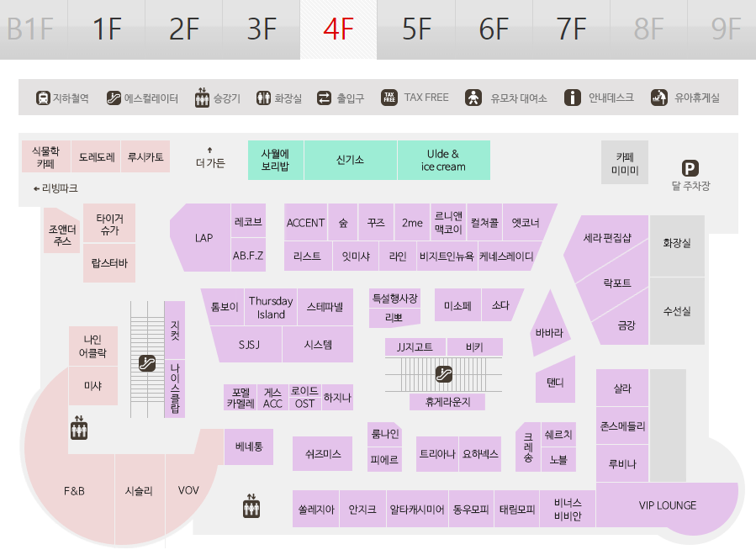
Task: Select the 사월에 보리밥 restaurant
Action: [276, 160]
